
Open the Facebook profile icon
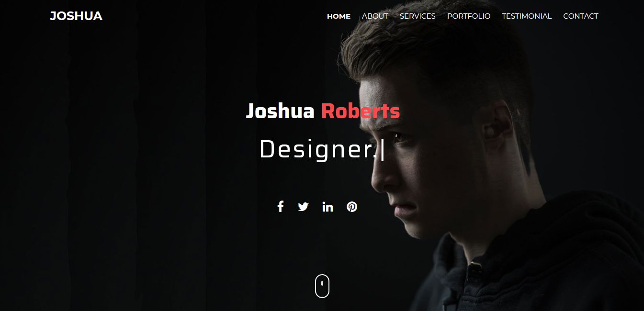[x=281, y=207]
